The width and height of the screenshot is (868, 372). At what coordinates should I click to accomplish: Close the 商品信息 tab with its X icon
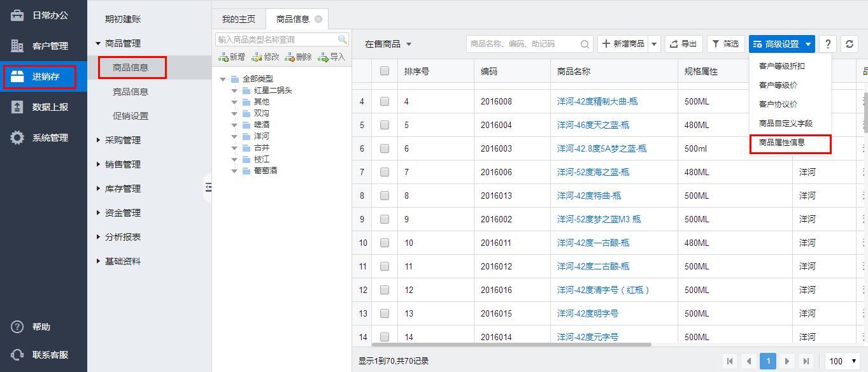coord(318,19)
